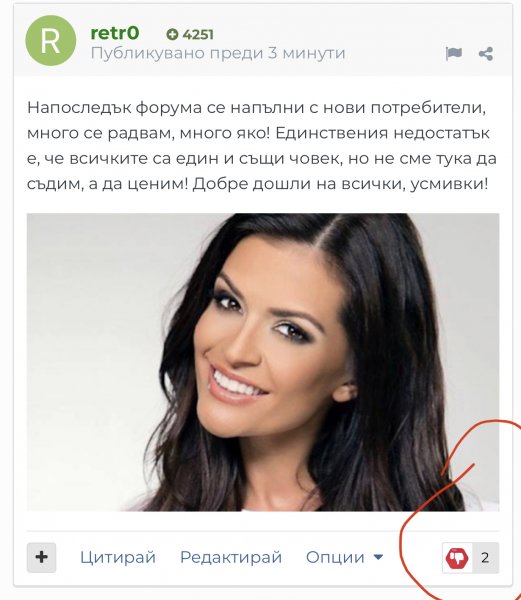View who reacted via the count 2

485,558
